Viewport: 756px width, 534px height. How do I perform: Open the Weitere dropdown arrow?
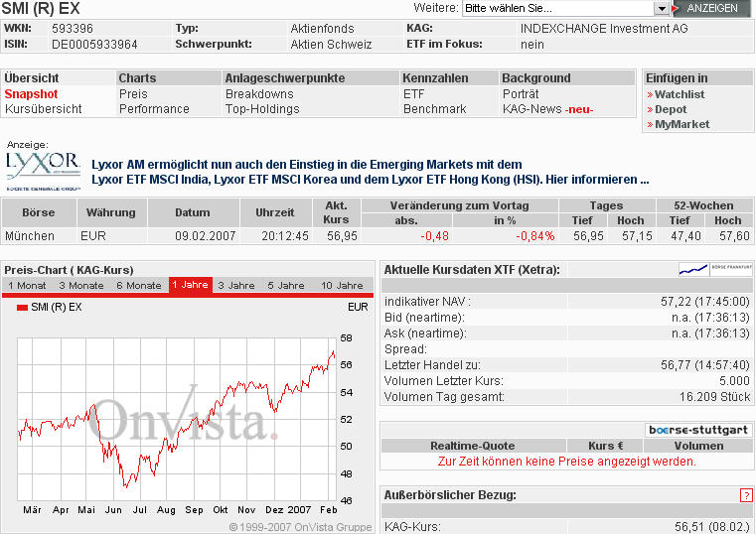pyautogui.click(x=662, y=9)
